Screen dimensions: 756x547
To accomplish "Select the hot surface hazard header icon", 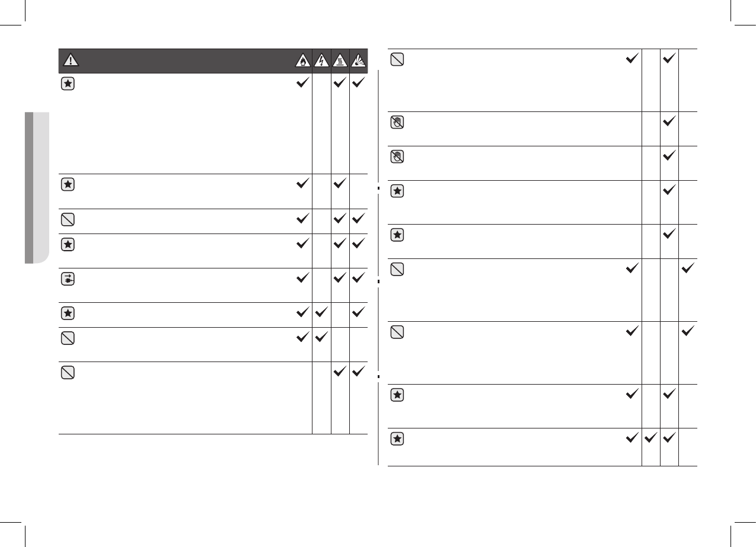I will pyautogui.click(x=340, y=60).
